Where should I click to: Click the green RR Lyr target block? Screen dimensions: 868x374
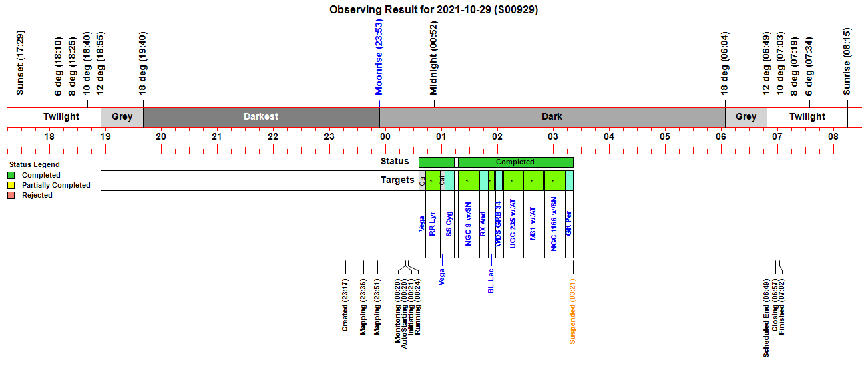pos(432,180)
